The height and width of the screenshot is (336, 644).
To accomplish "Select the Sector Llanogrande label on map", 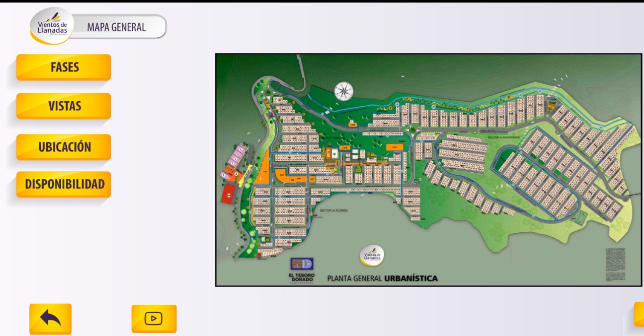I will point(504,138).
